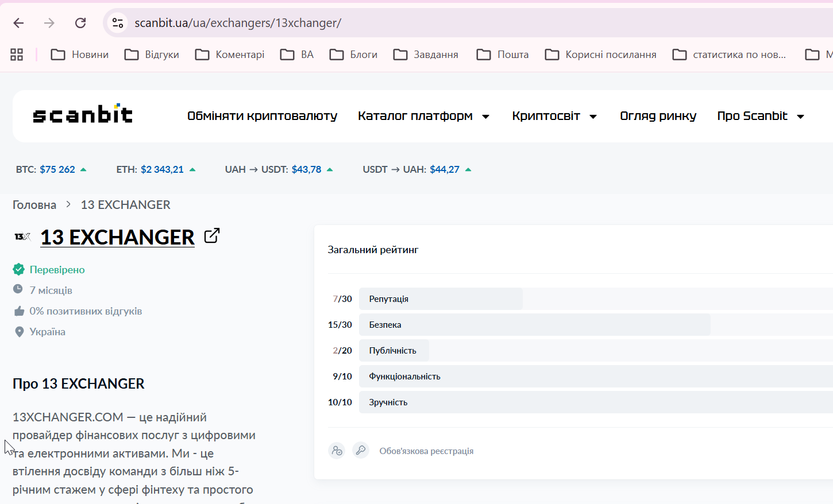The image size is (833, 504).
Task: Open the apps grid in bookmarks bar
Action: [x=17, y=55]
